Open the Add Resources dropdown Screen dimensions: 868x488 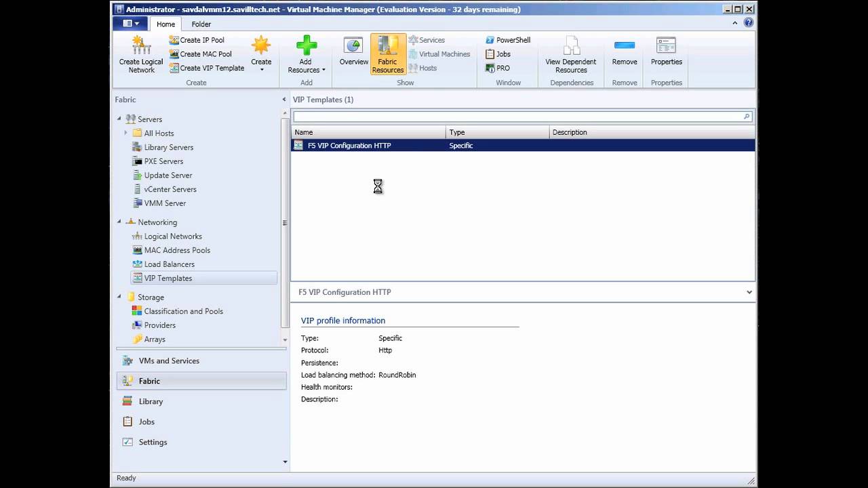click(307, 54)
